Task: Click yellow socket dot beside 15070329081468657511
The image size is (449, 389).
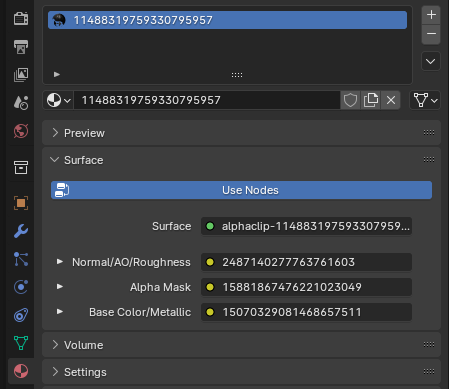Action: (x=210, y=312)
